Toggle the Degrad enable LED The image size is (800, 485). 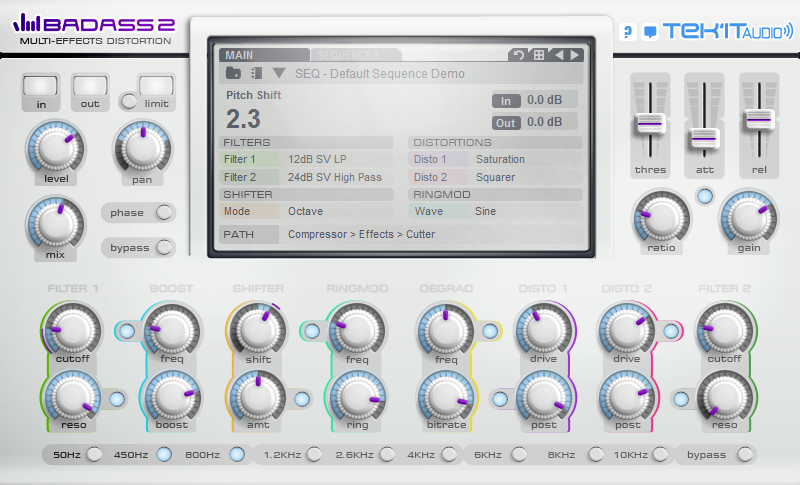tap(490, 331)
